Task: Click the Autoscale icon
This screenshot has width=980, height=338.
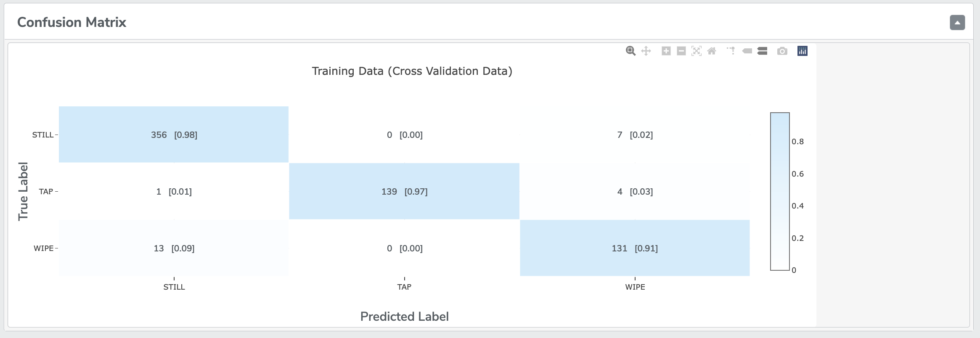Action: point(697,51)
